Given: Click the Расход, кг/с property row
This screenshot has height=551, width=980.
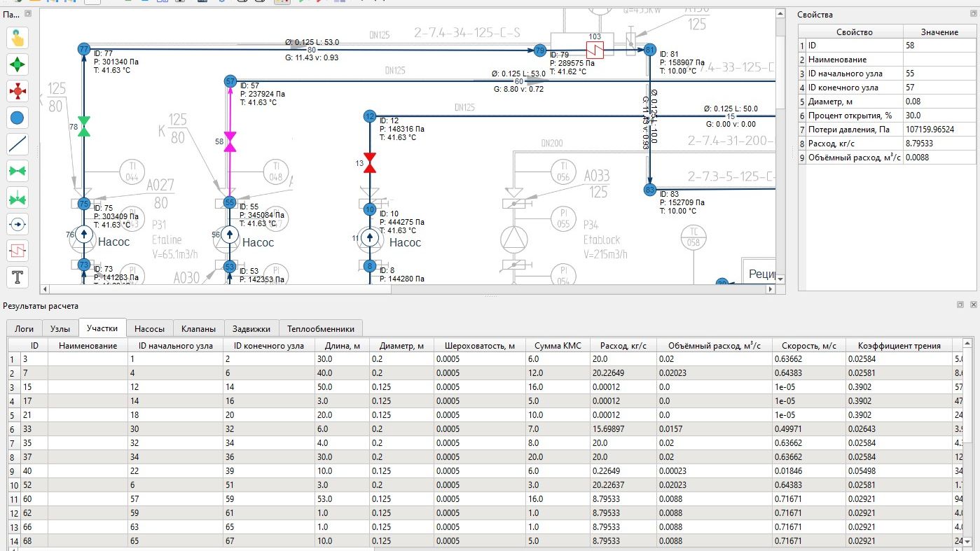Looking at the screenshot, I should pyautogui.click(x=888, y=144).
